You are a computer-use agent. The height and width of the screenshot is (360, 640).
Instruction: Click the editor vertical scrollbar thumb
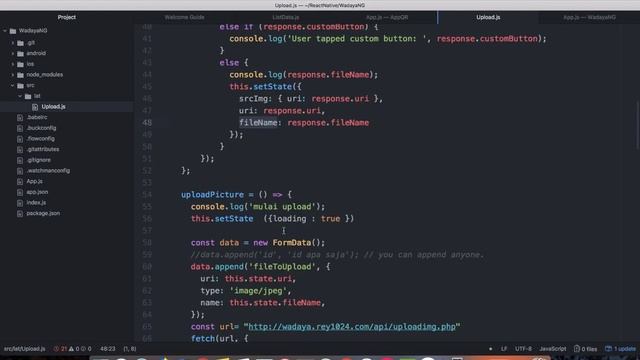point(638,125)
